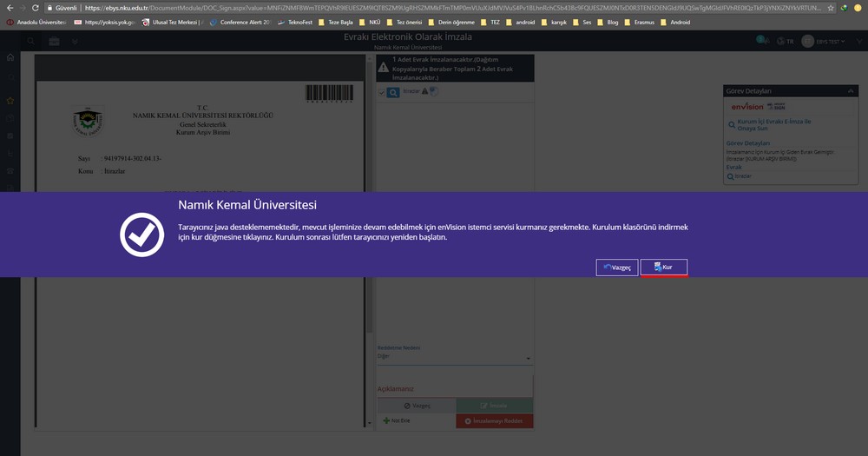Preview İtirazlar with blue magnifier button
This screenshot has height=456, width=868.
(x=393, y=93)
